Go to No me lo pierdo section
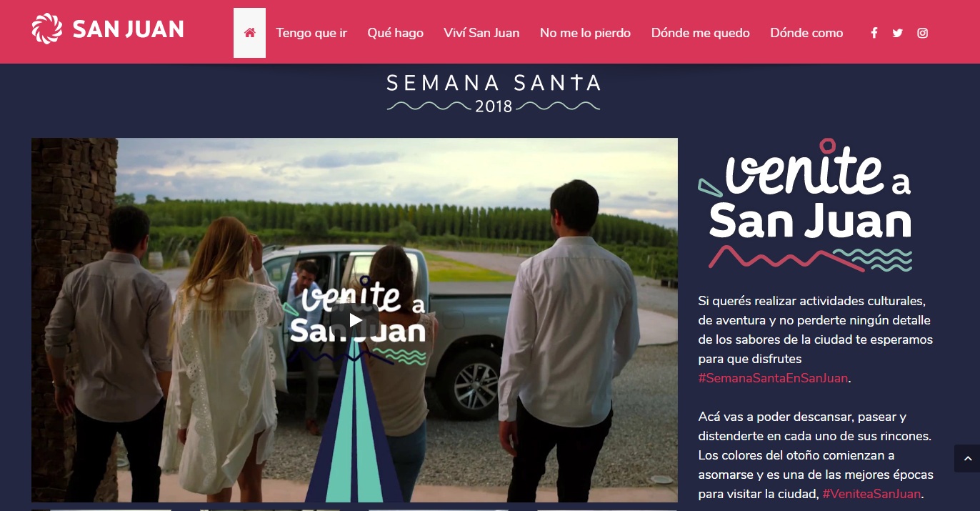The image size is (980, 511). coord(585,33)
